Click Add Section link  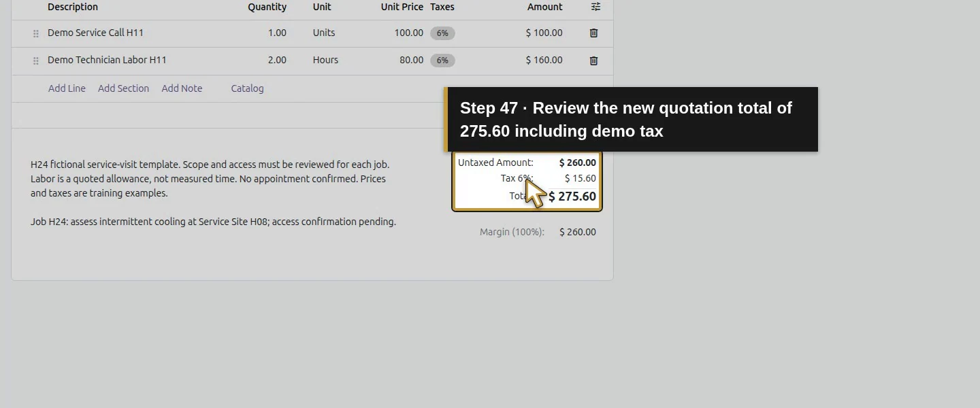[123, 88]
